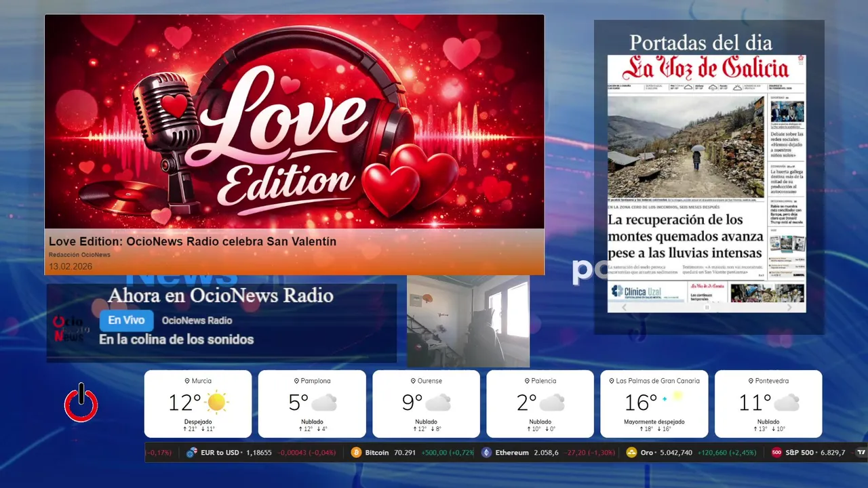Go to the next newspaper cover

[x=788, y=307]
